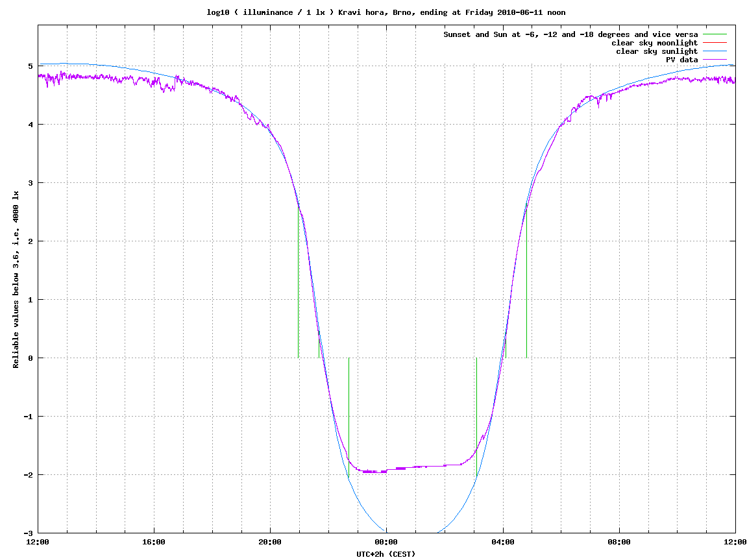Click the green sunset marker line before 21:00
The height and width of the screenshot is (560, 747).
pos(299,281)
